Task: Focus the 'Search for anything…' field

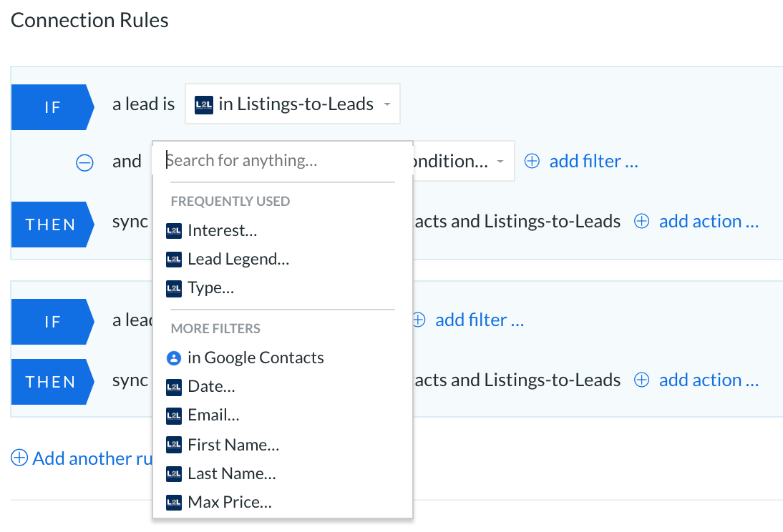Action: (x=283, y=161)
